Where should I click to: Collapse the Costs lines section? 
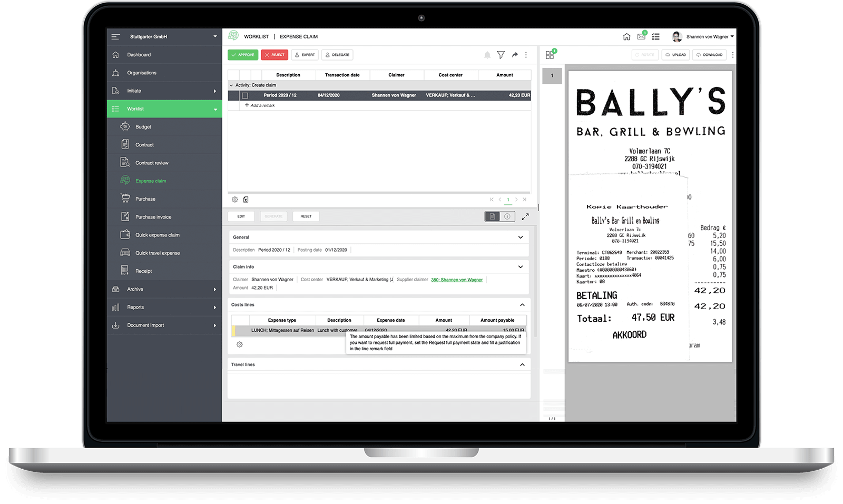coord(522,305)
